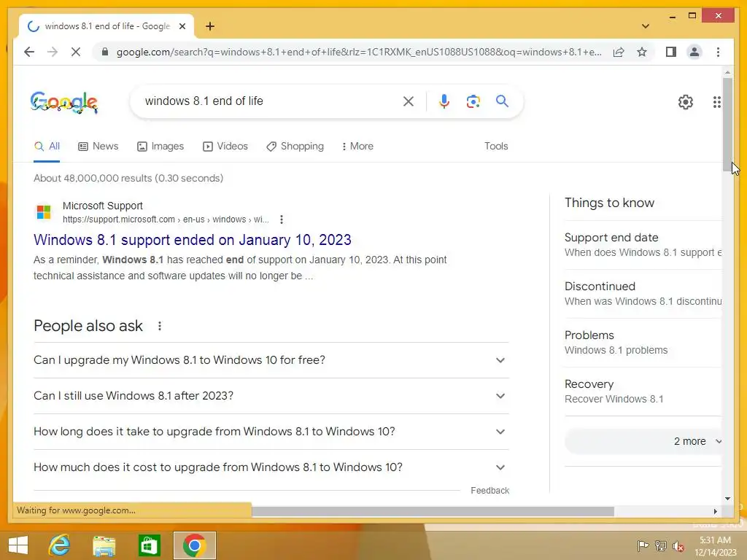Submit search with magnifier button
This screenshot has height=560, width=747.
tap(502, 101)
